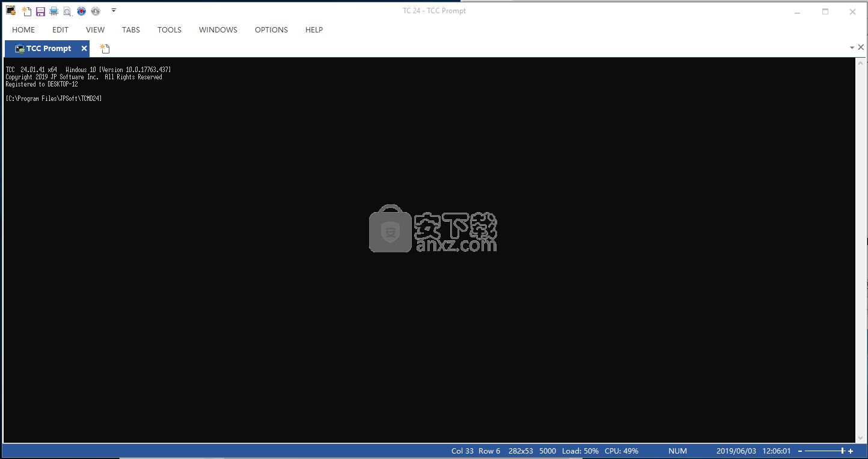The image size is (868, 459).
Task: Open the WINDOWS menu
Action: tap(218, 29)
